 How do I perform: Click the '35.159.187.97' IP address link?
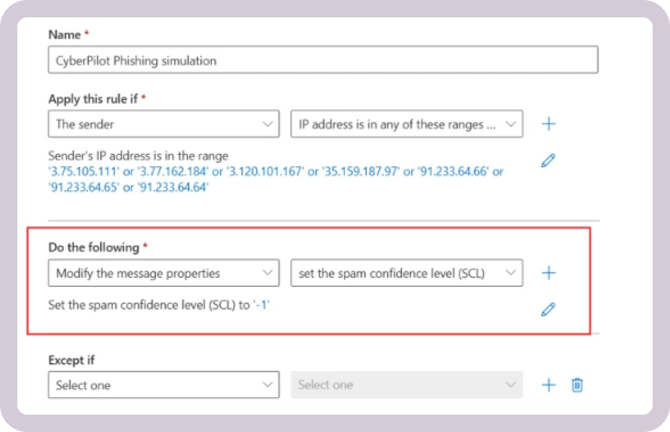click(x=369, y=172)
